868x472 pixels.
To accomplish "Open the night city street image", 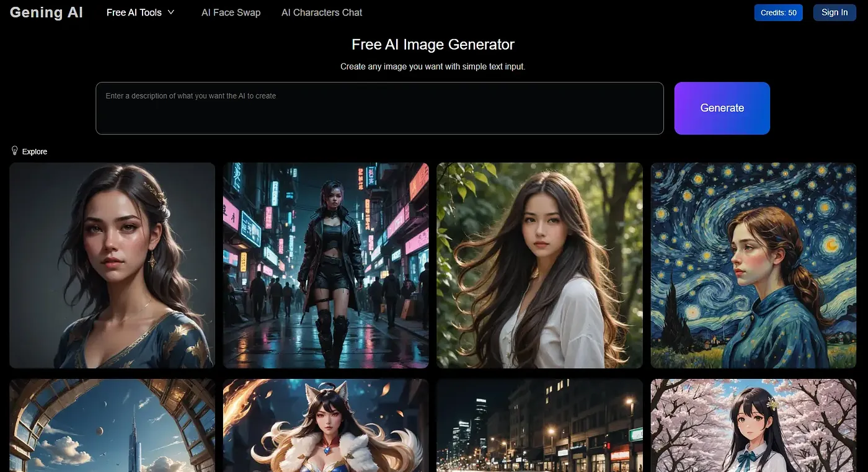I will click(540, 425).
